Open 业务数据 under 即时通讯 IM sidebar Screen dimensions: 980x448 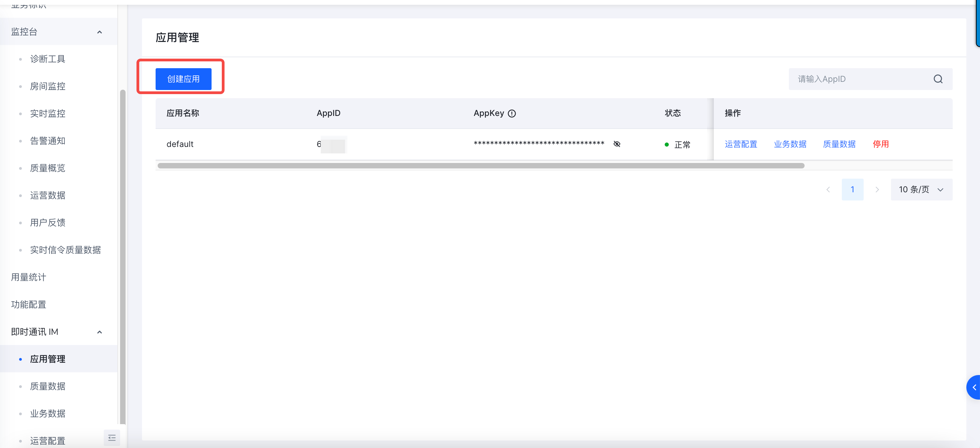pyautogui.click(x=48, y=414)
